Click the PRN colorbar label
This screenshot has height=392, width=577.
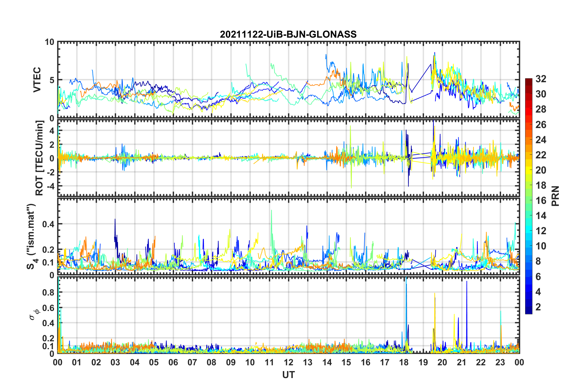(x=555, y=196)
